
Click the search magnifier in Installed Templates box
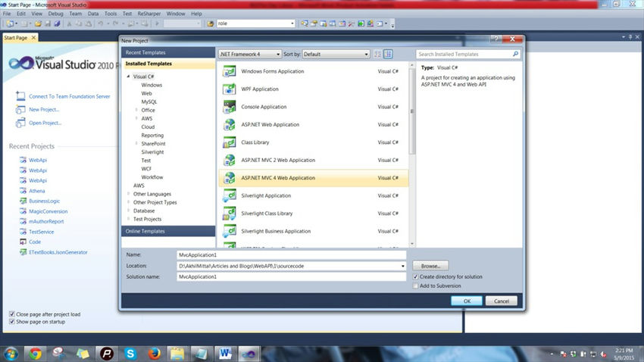(515, 54)
